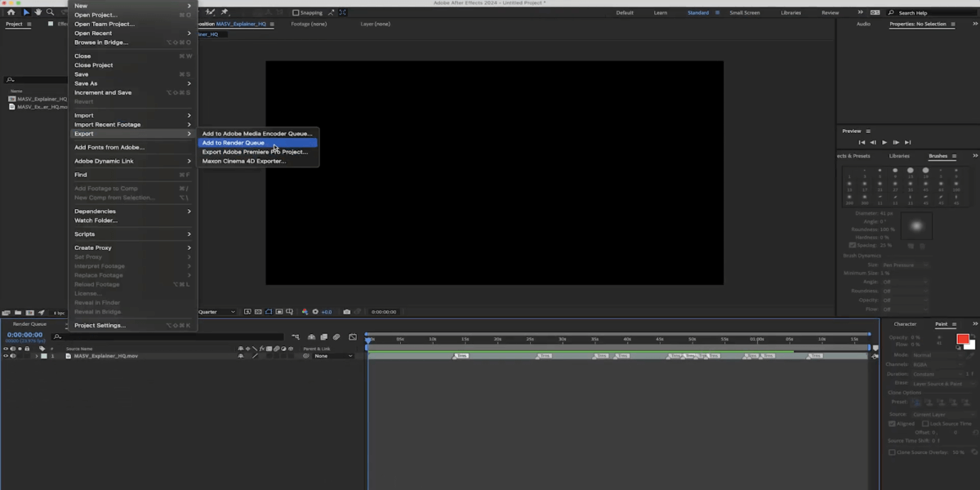This screenshot has height=490, width=980.
Task: Expand the Create Proxy submenu
Action: [132, 247]
